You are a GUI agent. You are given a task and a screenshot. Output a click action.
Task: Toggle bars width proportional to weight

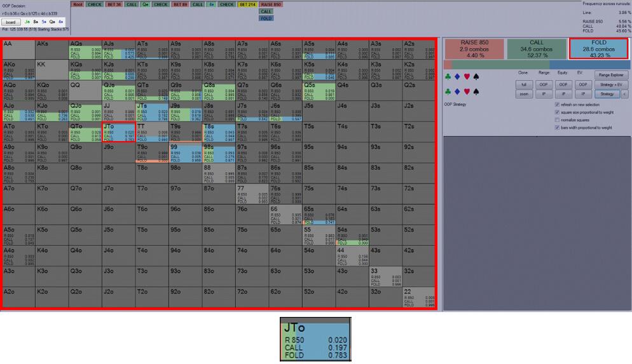[x=557, y=128]
